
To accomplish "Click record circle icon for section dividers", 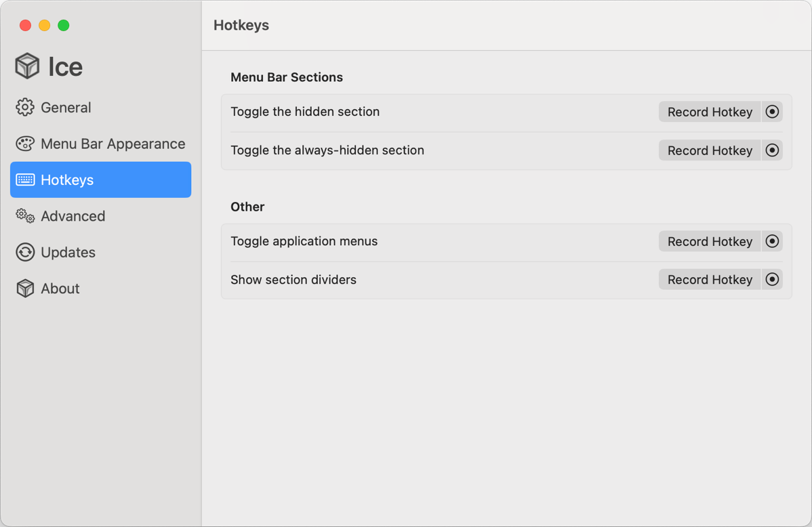I will click(772, 280).
